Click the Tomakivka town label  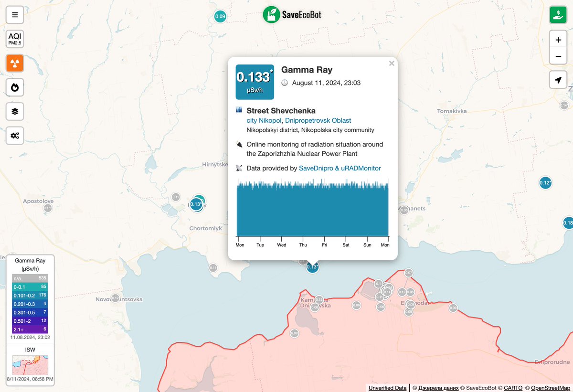[x=452, y=111]
